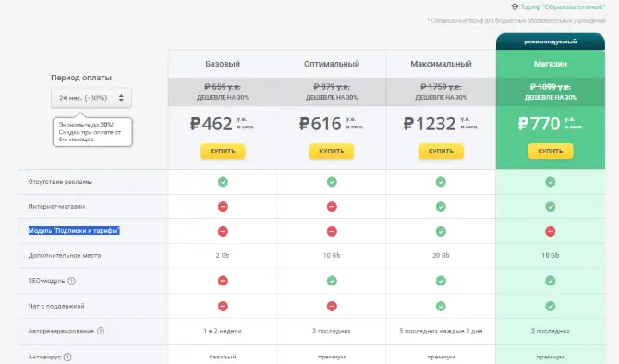Click the red minus for Чат с поддержкой in Базовый
The height and width of the screenshot is (364, 619).
(223, 306)
